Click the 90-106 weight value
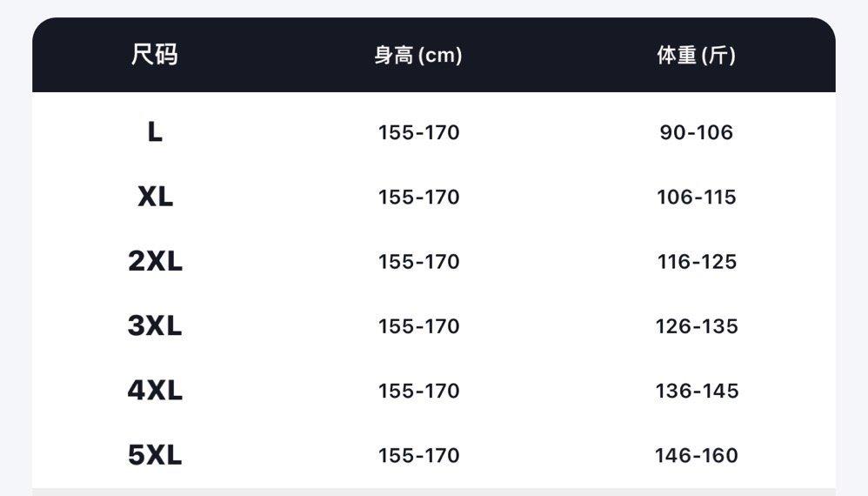Screen dimensions: 868x496 click(x=697, y=132)
